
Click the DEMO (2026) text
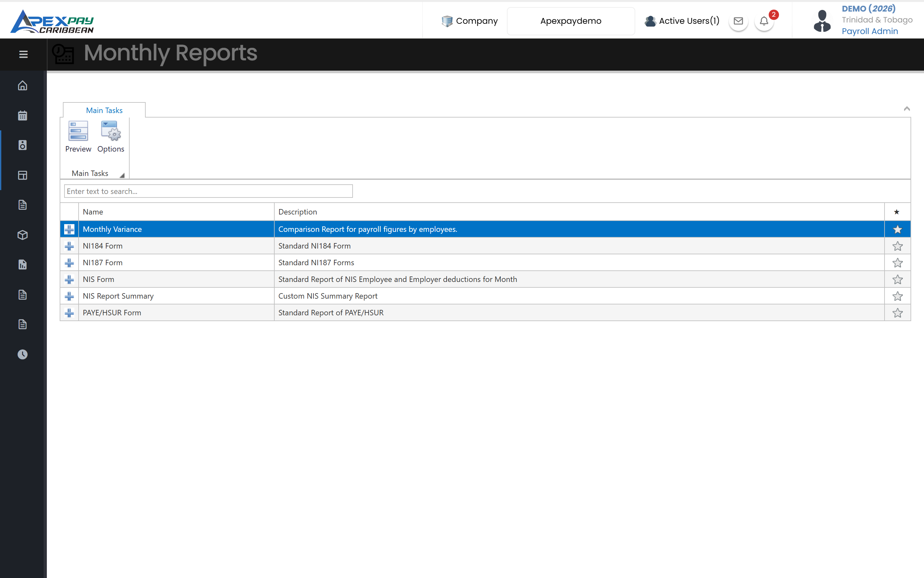pos(868,9)
